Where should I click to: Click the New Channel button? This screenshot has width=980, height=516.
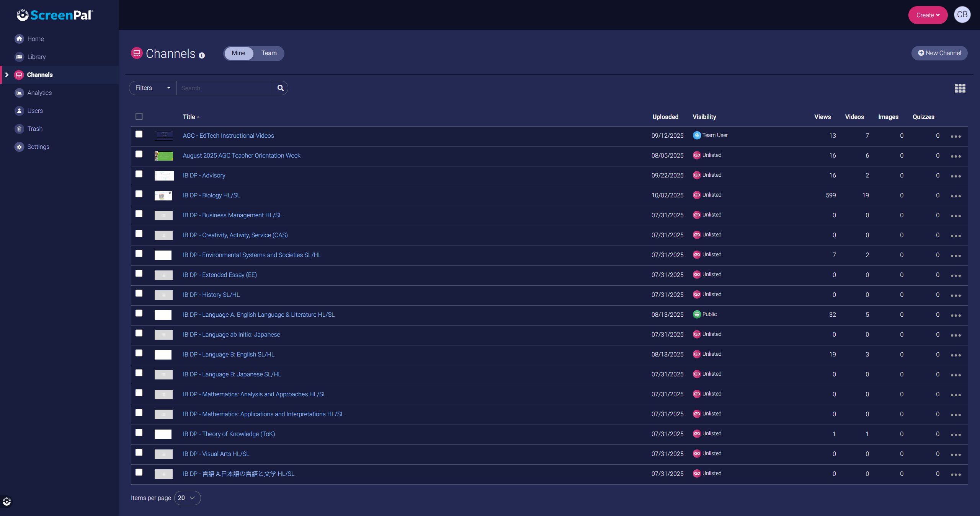click(x=939, y=53)
